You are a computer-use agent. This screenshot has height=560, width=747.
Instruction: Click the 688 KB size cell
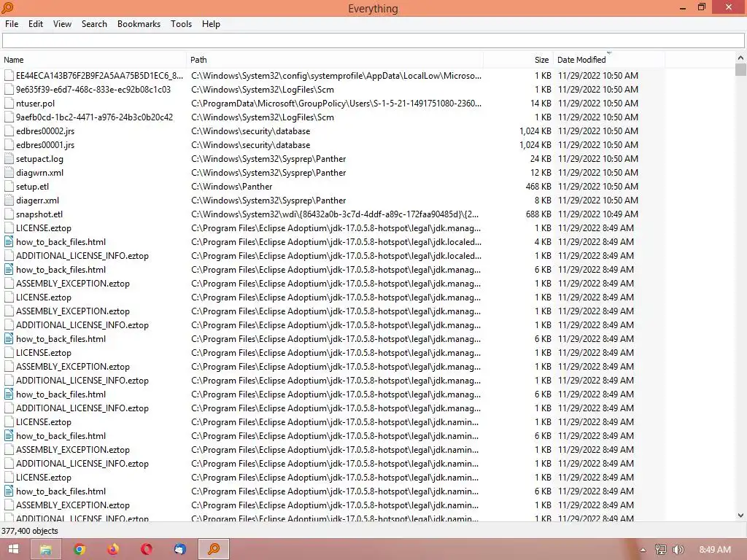(x=538, y=214)
